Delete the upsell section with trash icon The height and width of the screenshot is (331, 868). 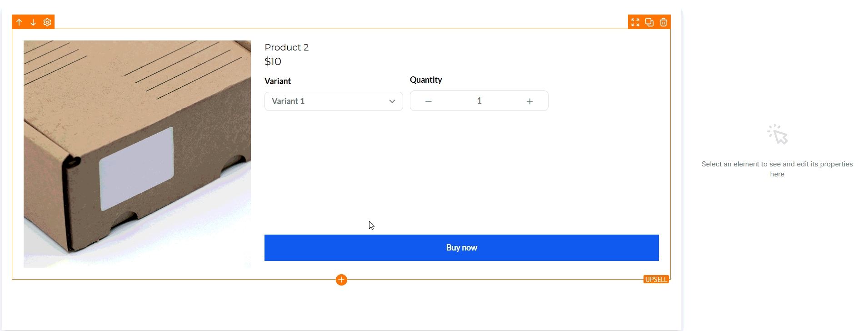[x=663, y=22]
